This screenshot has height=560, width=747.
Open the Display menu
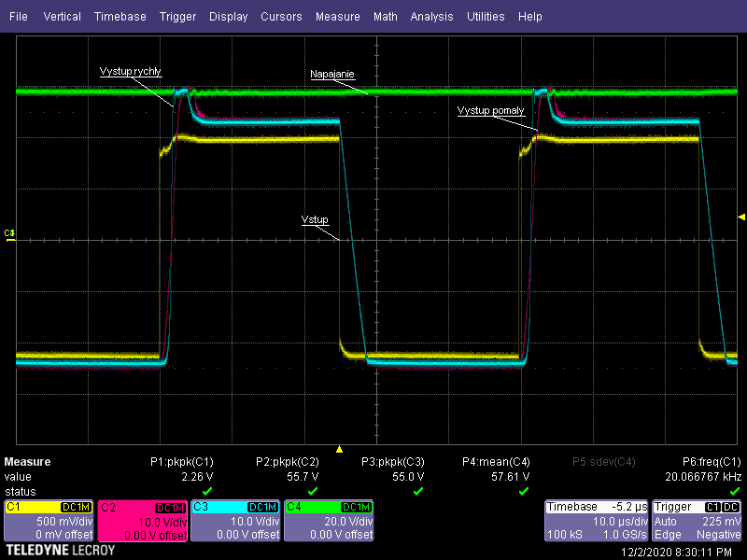coord(228,17)
